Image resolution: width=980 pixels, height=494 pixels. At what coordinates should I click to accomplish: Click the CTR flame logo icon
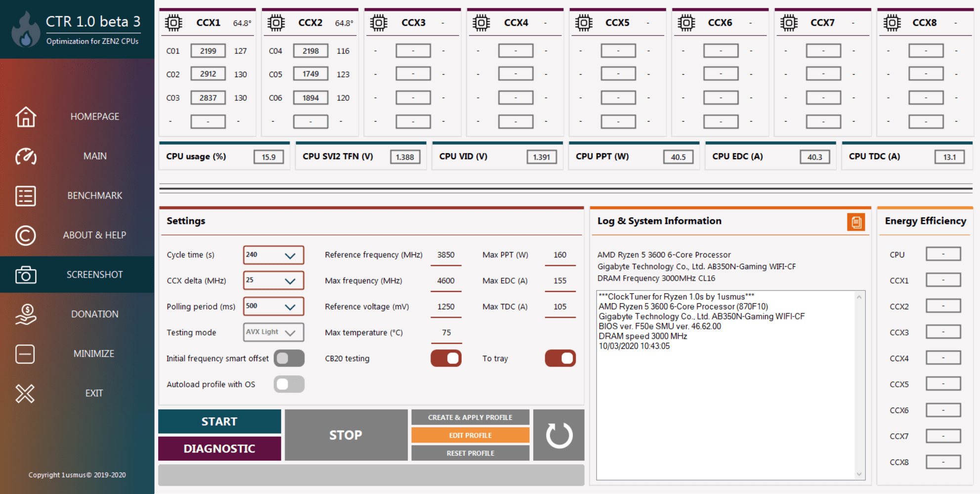pyautogui.click(x=25, y=30)
